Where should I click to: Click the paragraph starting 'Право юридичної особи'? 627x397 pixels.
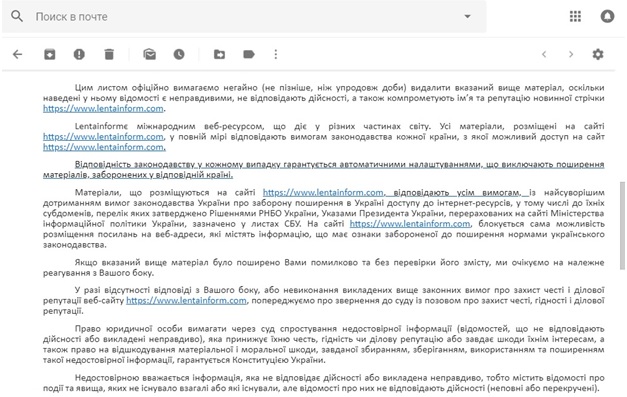323,344
